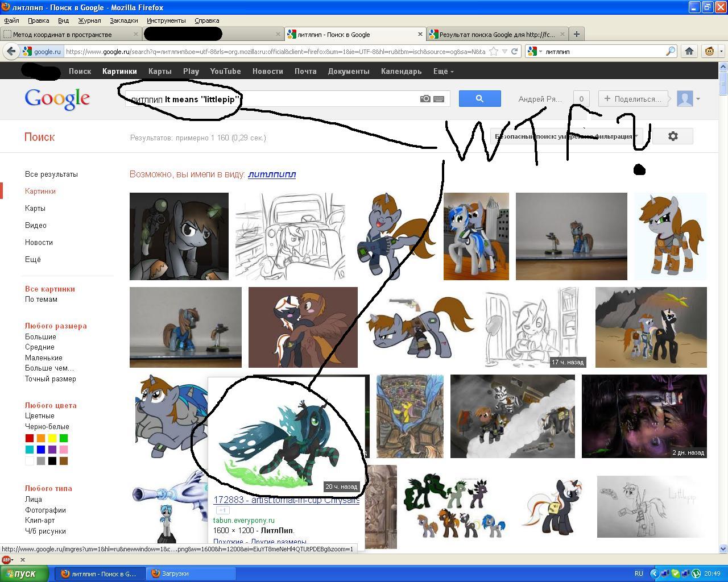Pick the blue color swatch filter

[41, 450]
